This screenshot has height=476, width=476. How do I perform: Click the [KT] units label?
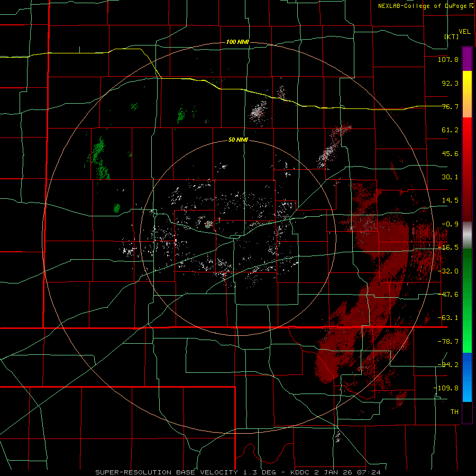pos(452,36)
